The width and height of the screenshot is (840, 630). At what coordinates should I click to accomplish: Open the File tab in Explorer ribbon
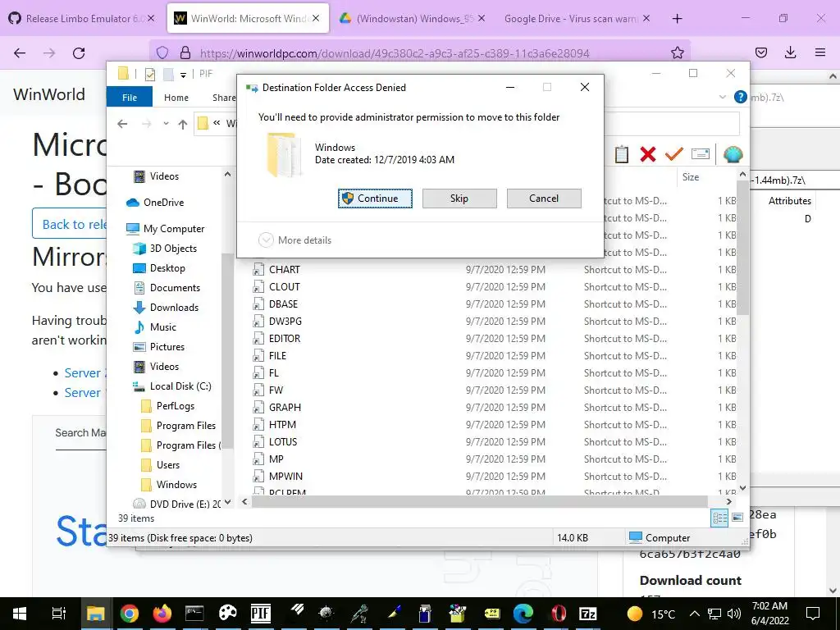tap(130, 98)
